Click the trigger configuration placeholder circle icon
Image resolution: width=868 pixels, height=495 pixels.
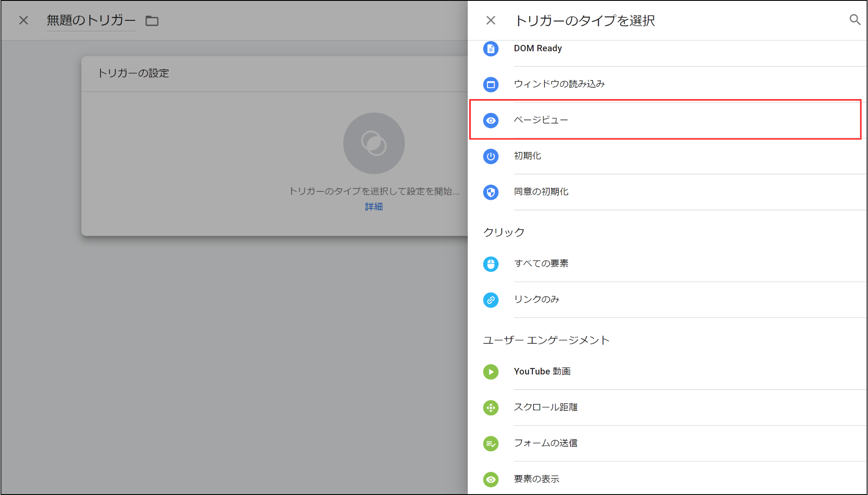tap(374, 143)
